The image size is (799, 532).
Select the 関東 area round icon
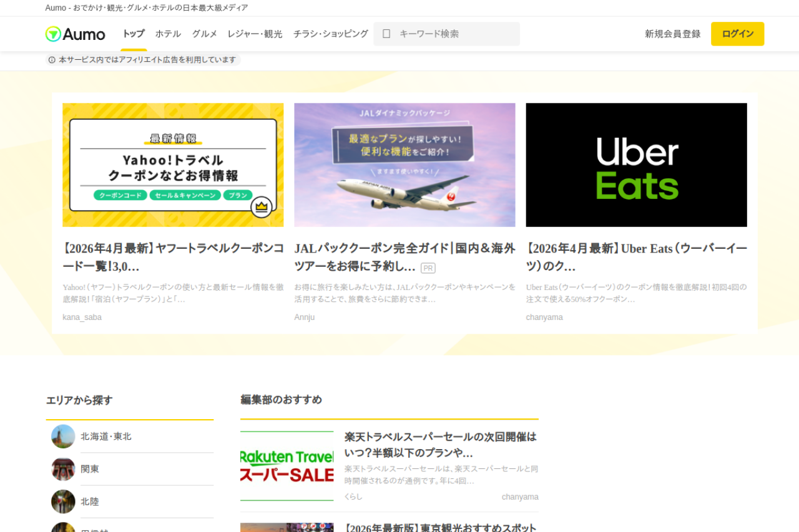[x=63, y=469]
